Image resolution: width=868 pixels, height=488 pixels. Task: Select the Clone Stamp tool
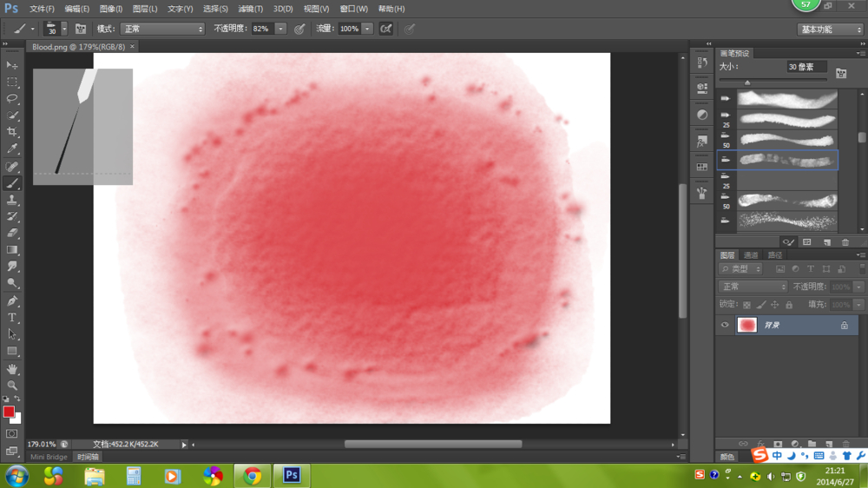point(12,200)
